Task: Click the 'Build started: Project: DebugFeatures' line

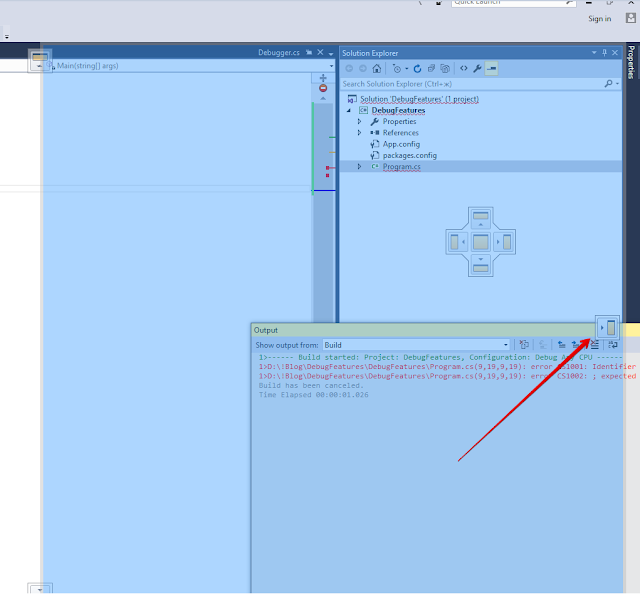Action: click(x=440, y=357)
